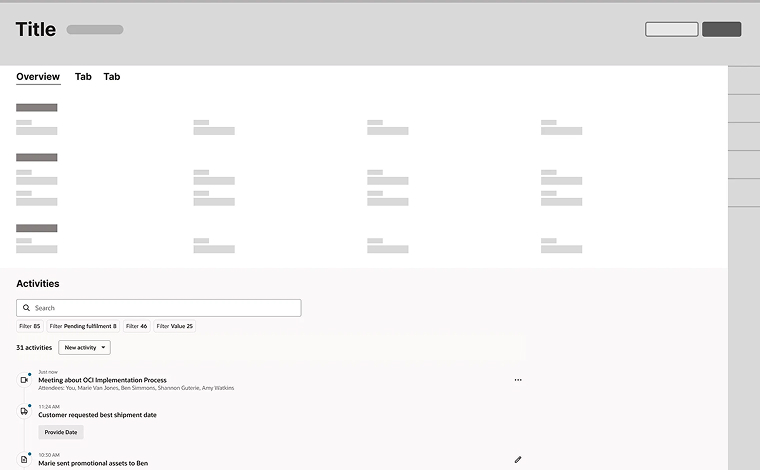Toggle the Filter 85 chip
This screenshot has width=760, height=470.
pos(30,326)
